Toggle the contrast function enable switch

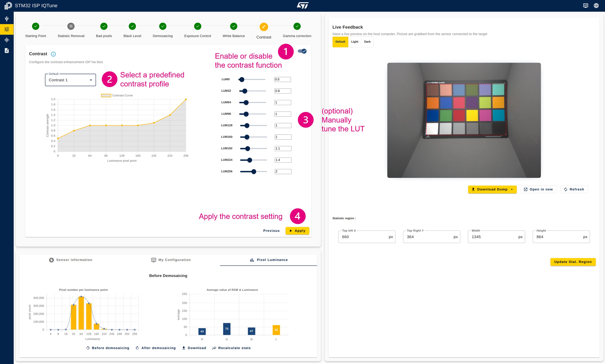click(302, 51)
